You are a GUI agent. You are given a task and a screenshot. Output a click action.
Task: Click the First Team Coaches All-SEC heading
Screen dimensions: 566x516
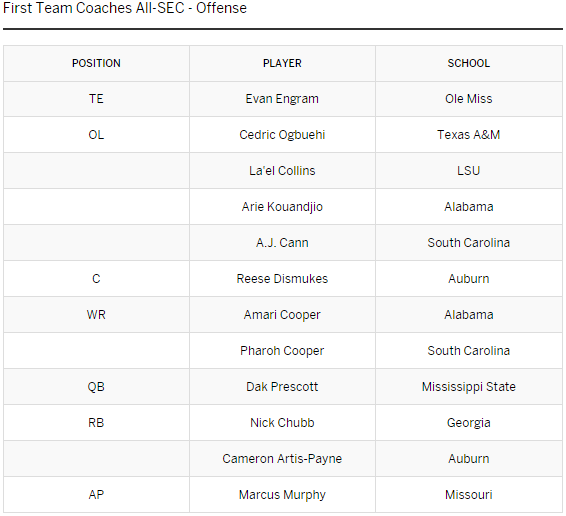pos(125,8)
